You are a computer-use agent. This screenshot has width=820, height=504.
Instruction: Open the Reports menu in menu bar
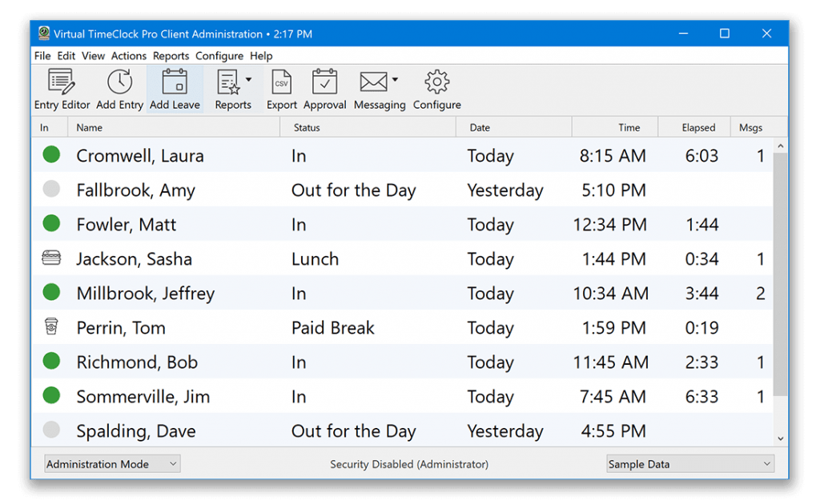pos(171,56)
